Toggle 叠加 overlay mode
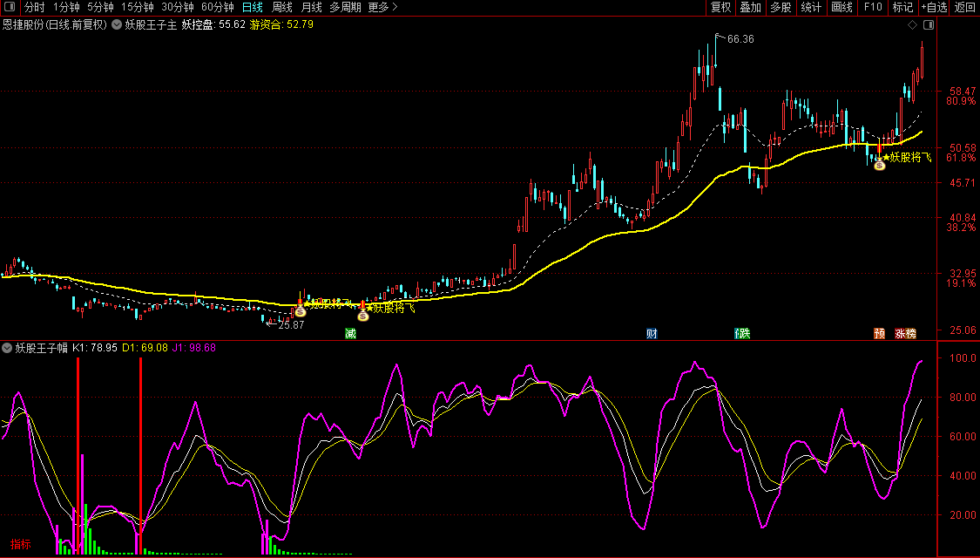 pos(750,8)
